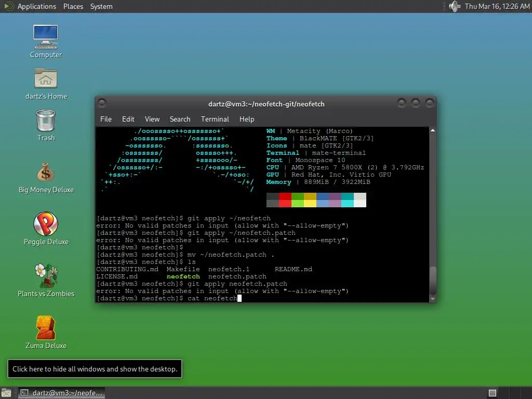532x399 pixels.
Task: Click terminal window title 'dartz@vm3:~/neofetch-git/neofetch'
Action: coord(267,104)
